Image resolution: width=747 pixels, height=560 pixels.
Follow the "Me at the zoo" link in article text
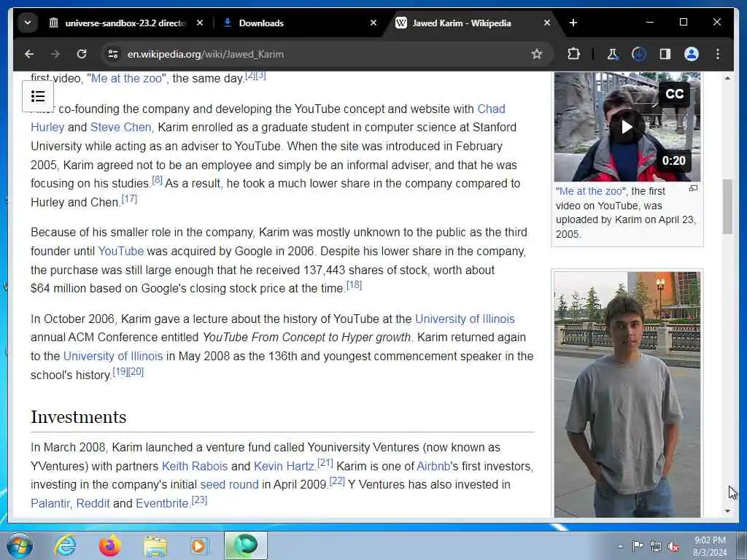coord(126,79)
